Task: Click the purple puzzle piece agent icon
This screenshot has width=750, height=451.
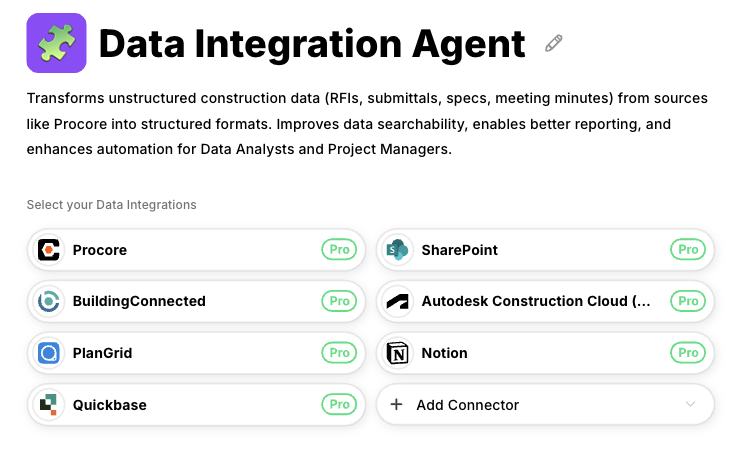Action: (x=57, y=43)
